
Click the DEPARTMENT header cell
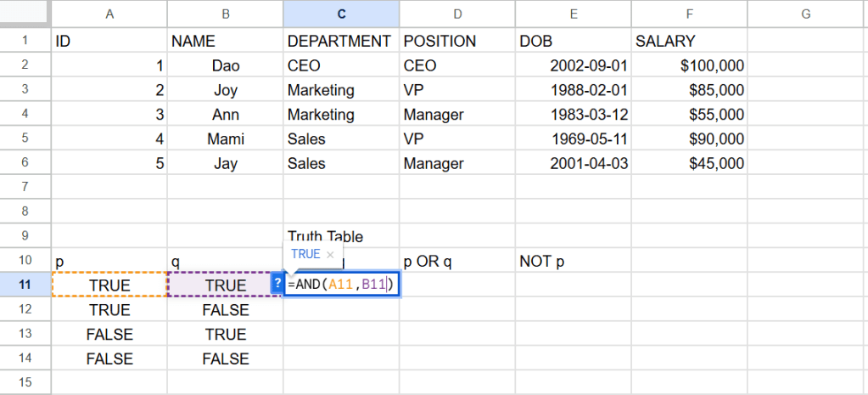(341, 41)
